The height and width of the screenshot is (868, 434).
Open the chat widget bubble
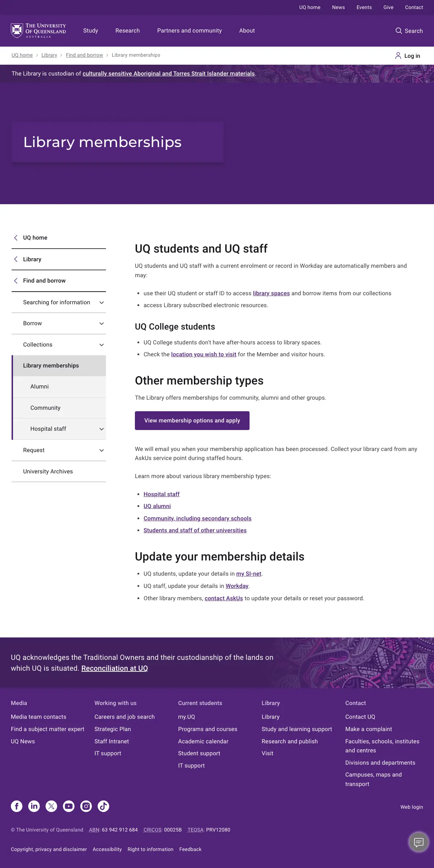pyautogui.click(x=418, y=842)
